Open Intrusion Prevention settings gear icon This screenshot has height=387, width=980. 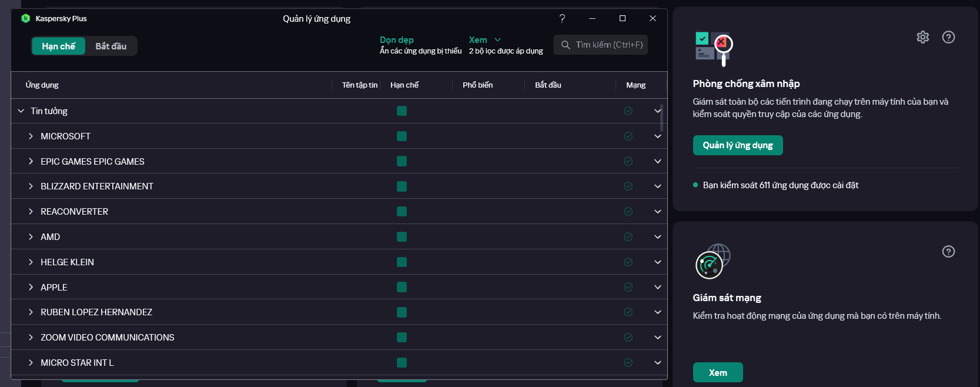tap(923, 37)
